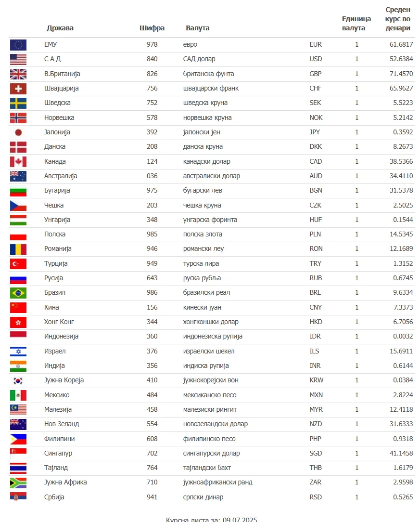Click the European Union flag icon
This screenshot has width=420, height=522.
pyautogui.click(x=18, y=45)
